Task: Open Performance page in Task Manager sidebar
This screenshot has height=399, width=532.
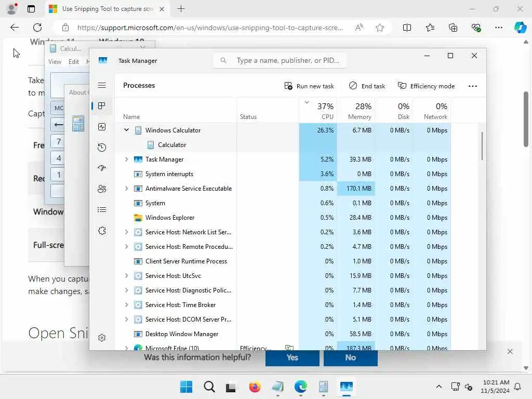Action: pos(102,127)
